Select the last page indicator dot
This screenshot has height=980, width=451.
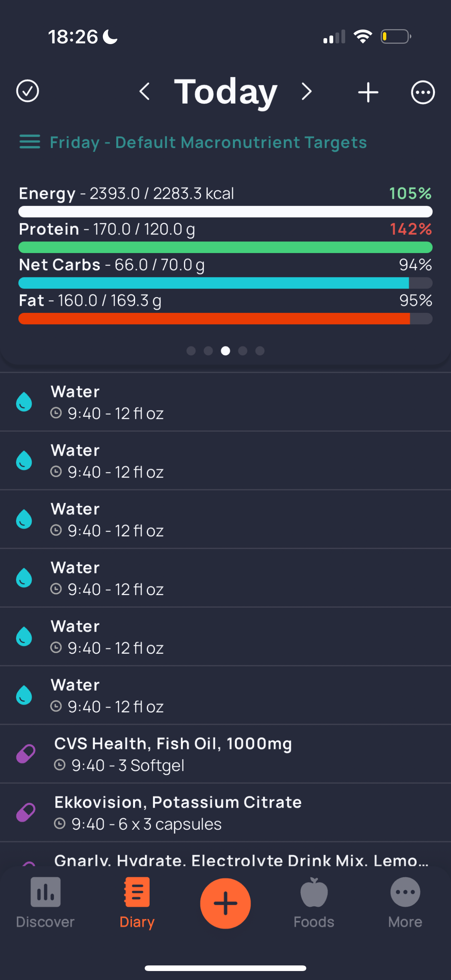[x=260, y=351]
